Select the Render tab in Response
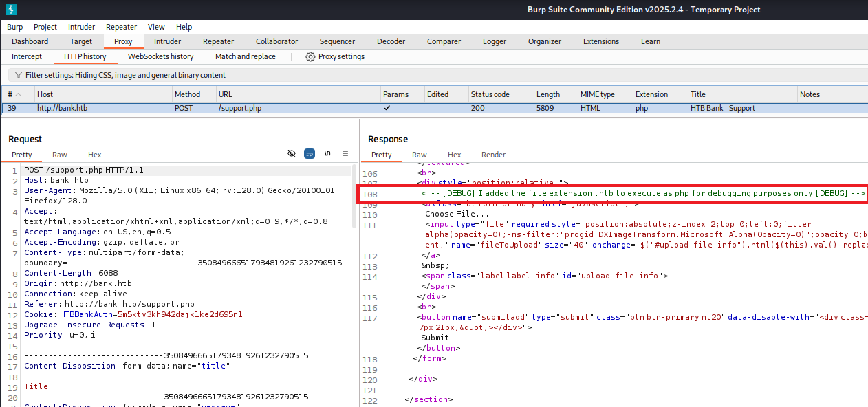This screenshot has height=407, width=868. click(x=493, y=155)
